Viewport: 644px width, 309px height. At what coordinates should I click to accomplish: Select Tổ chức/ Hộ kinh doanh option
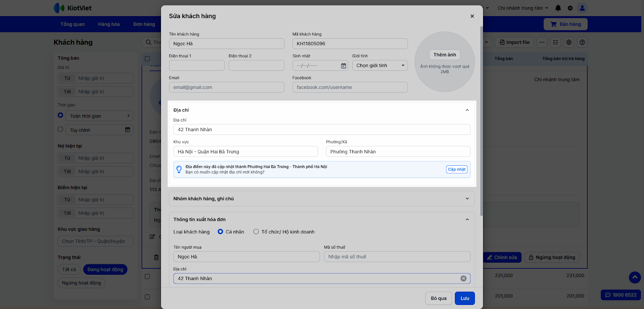point(256,232)
